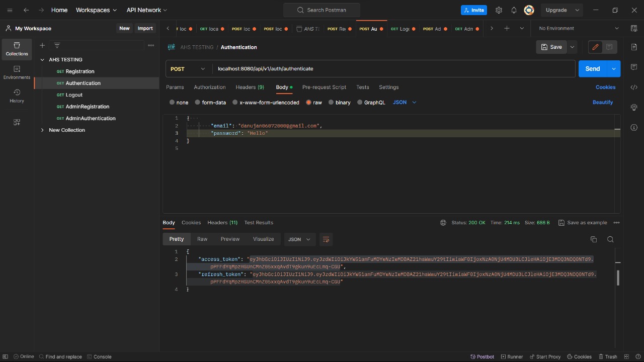The width and height of the screenshot is (644, 362).
Task: Open the request info icon
Action: click(634, 127)
